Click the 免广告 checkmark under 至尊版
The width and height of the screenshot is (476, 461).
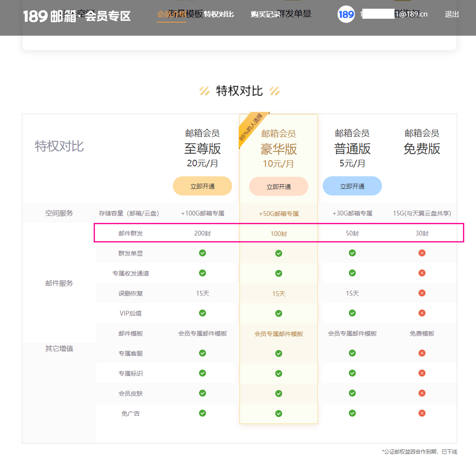[x=203, y=413]
